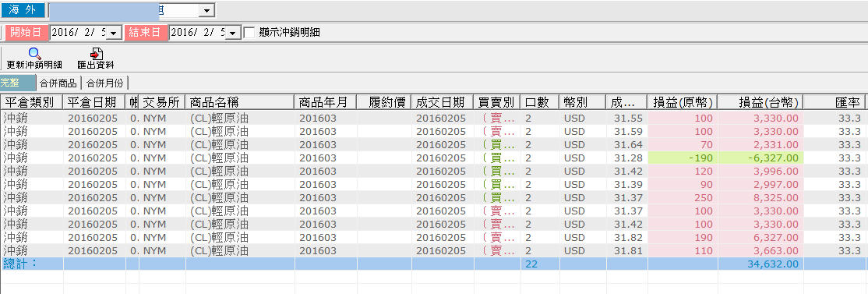Sort by the 匯率 column header
The height and width of the screenshot is (294, 868).
pos(834,102)
